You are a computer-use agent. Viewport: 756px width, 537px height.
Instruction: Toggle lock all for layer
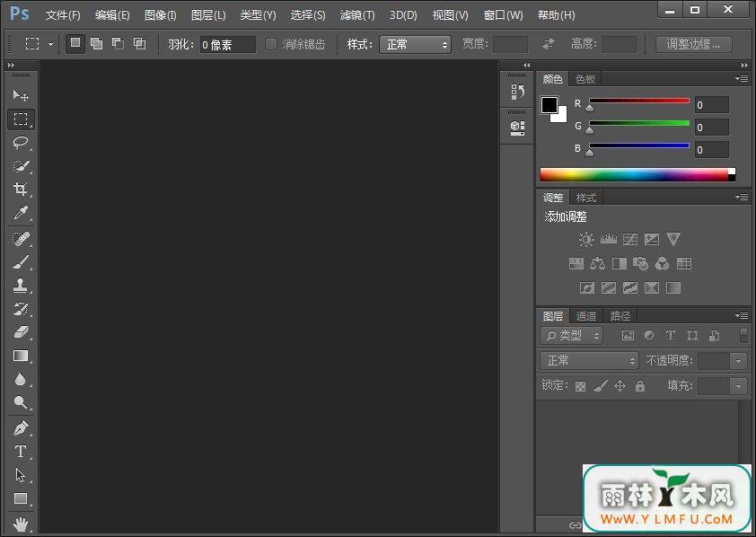pos(640,386)
